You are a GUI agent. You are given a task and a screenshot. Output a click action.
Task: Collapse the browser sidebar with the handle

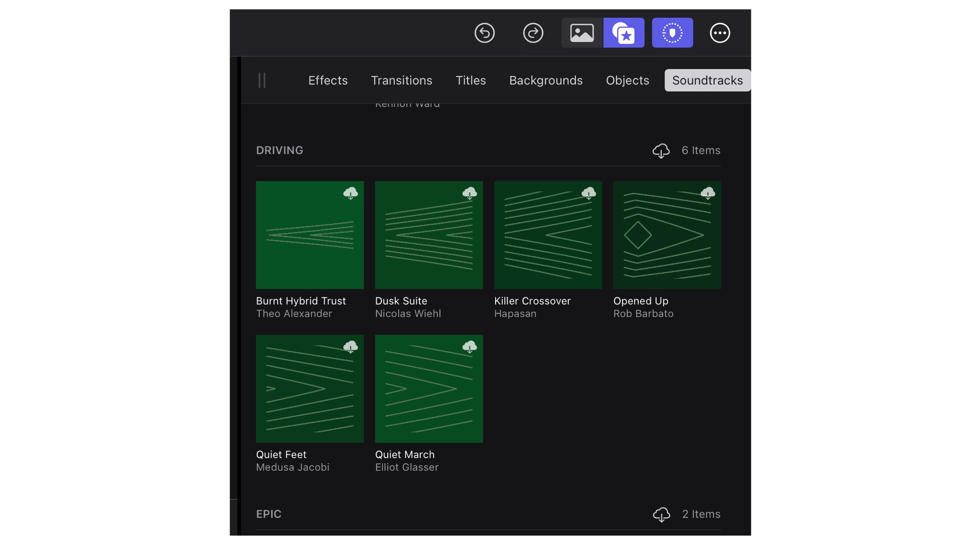[261, 80]
